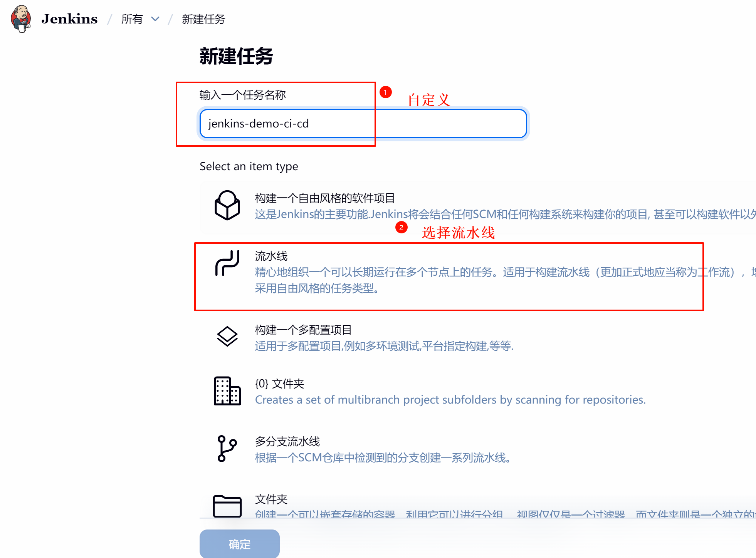Click the task name input field

363,124
